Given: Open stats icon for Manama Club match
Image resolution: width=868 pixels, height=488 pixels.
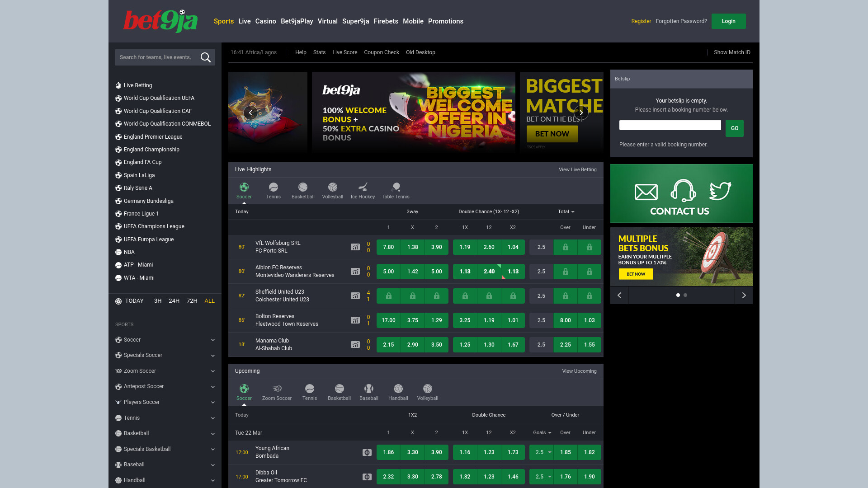Looking at the screenshot, I should 355,345.
